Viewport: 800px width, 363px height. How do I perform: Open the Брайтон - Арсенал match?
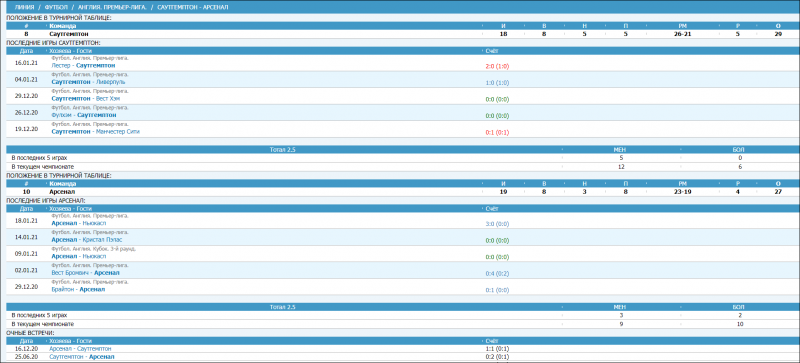click(x=78, y=289)
